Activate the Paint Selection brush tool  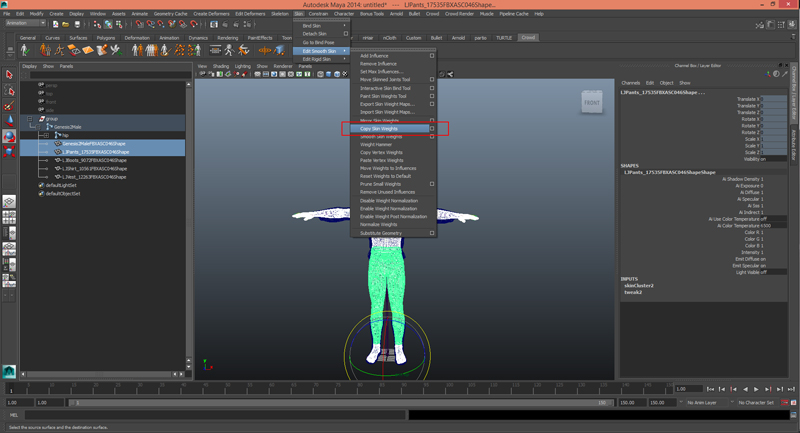click(9, 106)
